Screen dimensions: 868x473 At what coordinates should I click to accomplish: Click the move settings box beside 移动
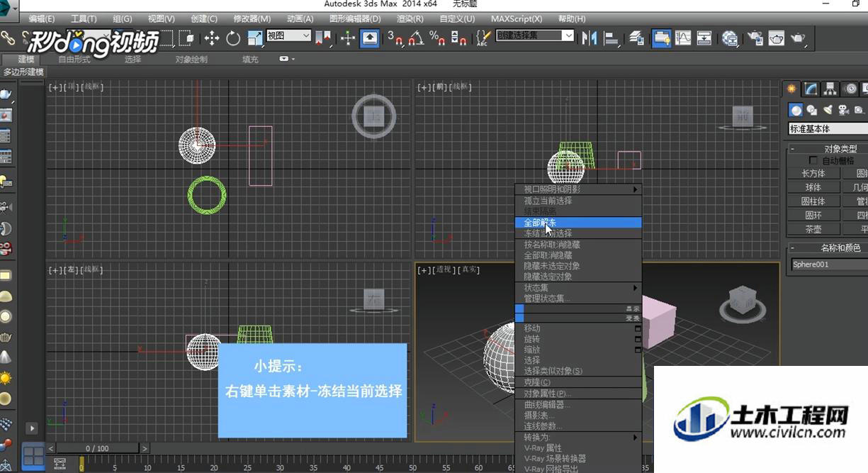click(638, 328)
